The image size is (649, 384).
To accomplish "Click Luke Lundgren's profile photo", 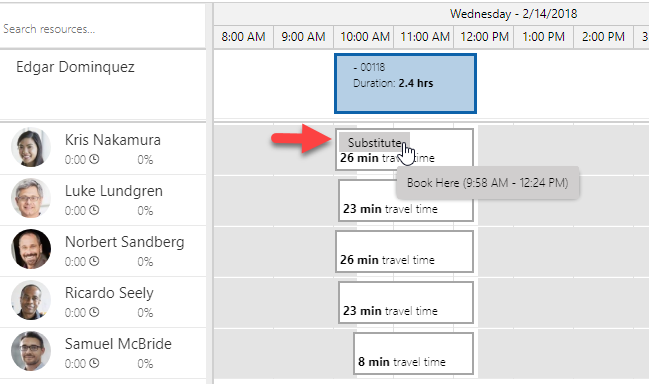I will [x=31, y=198].
